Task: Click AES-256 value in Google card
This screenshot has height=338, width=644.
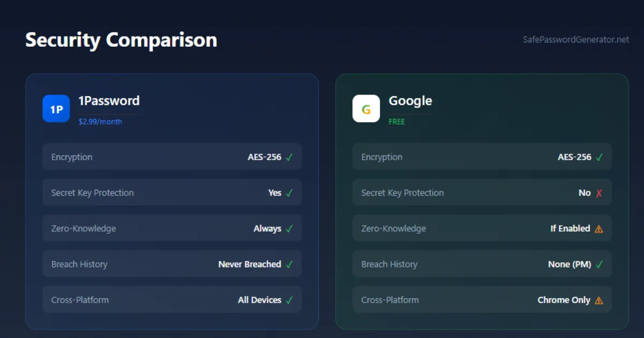Action: [x=575, y=157]
